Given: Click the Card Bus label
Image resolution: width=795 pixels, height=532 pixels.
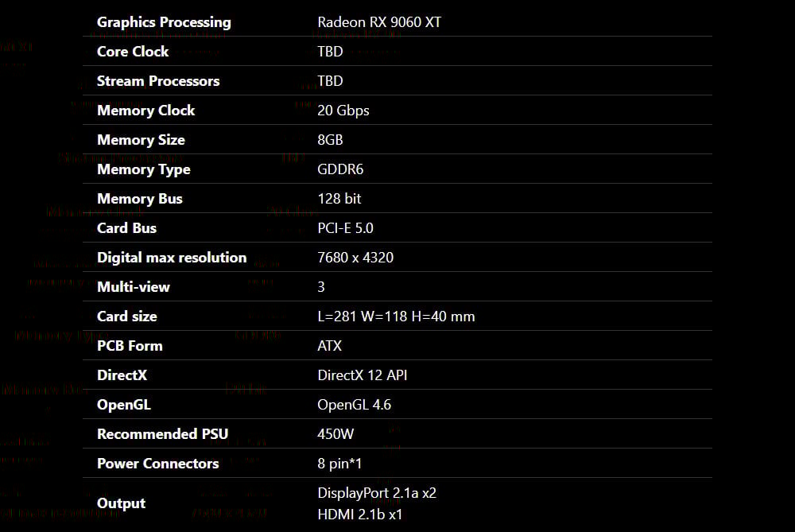Looking at the screenshot, I should pos(126,228).
